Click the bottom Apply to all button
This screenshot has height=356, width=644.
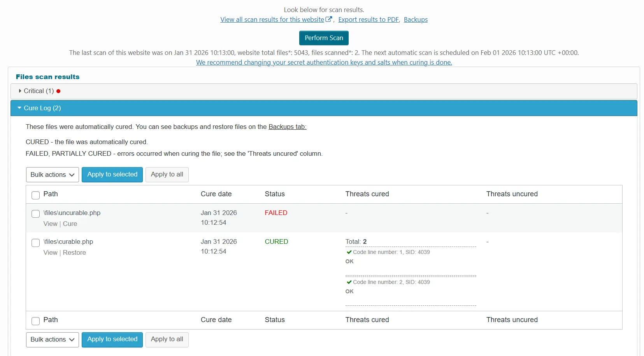(x=167, y=340)
